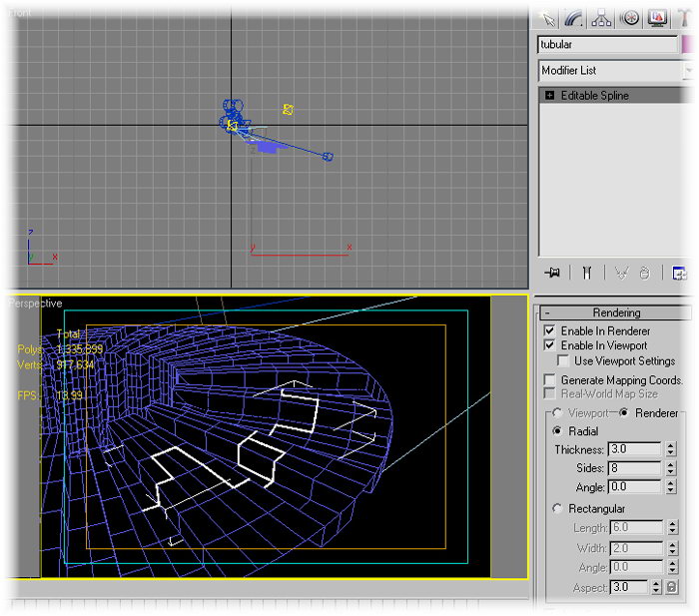Click the Configure Modifier Sets icon
699x616 pixels.
pos(681,273)
